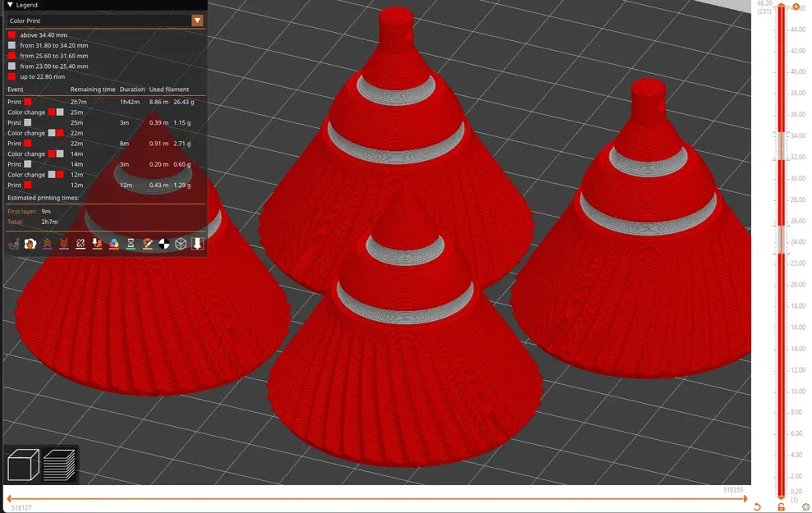Select the Print row with 8m duration
Screen dimensions: 812x513
106,144
